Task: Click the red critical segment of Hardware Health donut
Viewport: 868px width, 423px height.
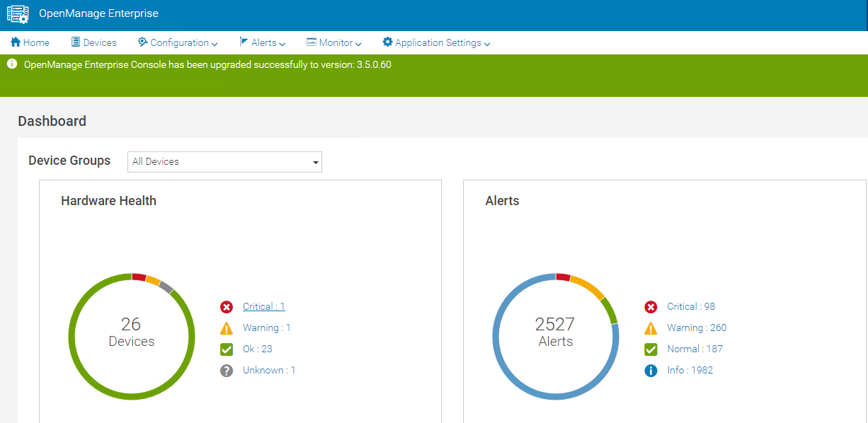Action: (x=139, y=277)
